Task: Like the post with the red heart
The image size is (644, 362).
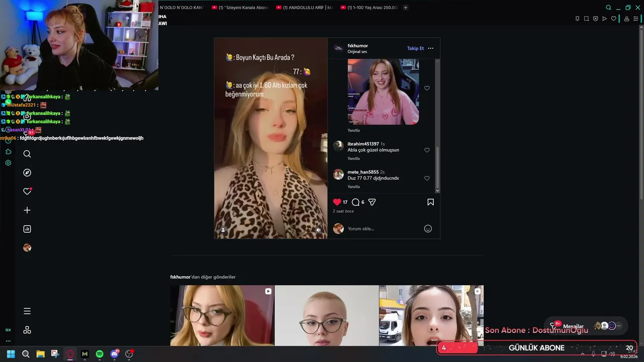Action: coord(337,202)
